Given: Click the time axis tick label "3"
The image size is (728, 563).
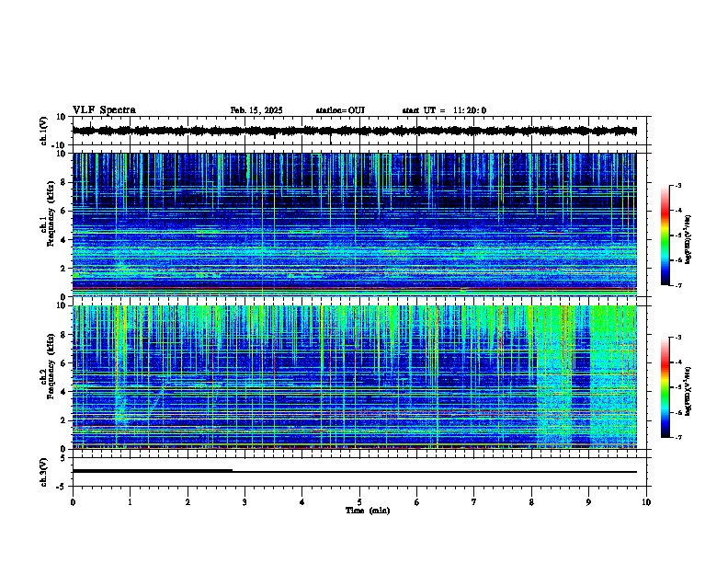Looking at the screenshot, I should 245,502.
